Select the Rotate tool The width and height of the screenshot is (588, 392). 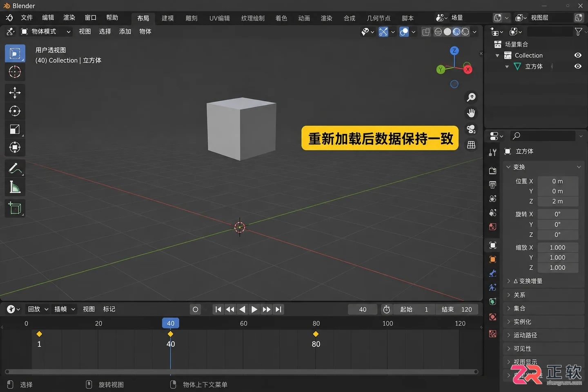point(15,111)
